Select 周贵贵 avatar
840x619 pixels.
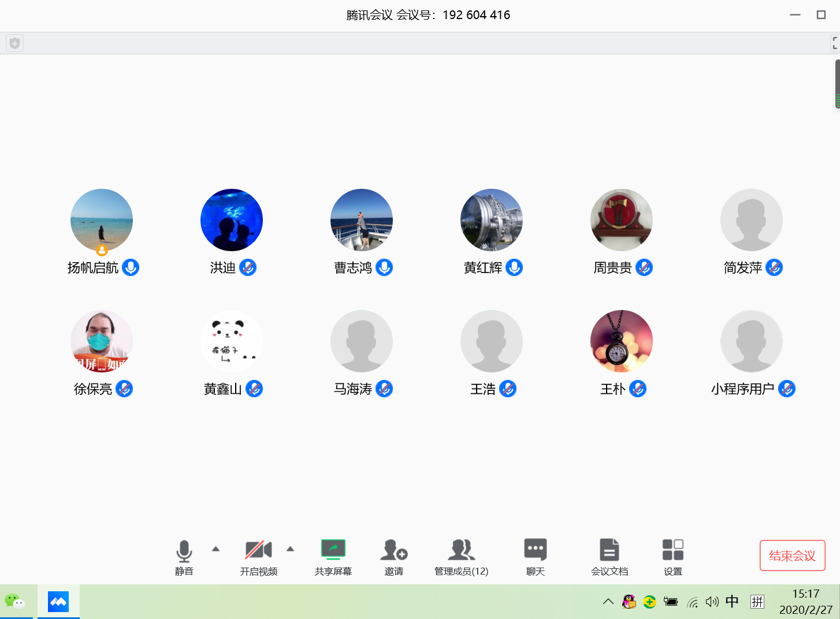point(622,220)
